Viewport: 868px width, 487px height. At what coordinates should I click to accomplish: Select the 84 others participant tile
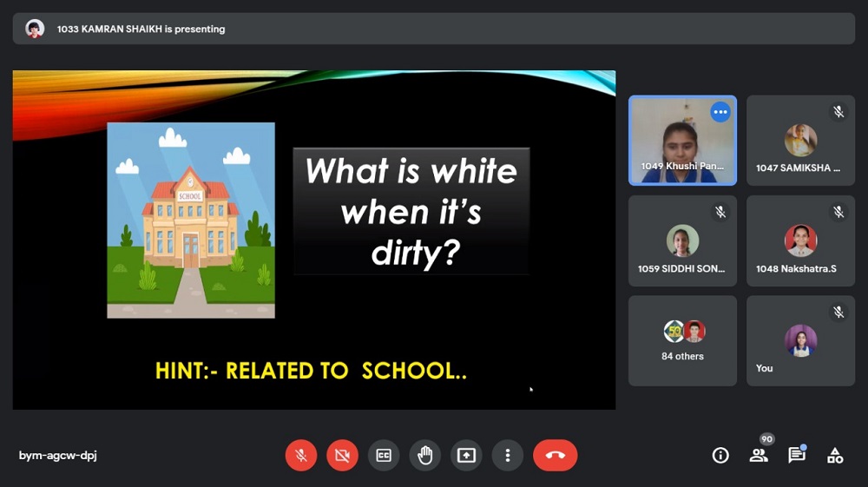(682, 340)
